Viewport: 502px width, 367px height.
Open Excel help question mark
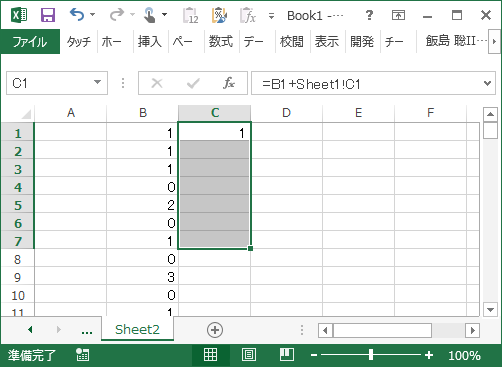click(x=369, y=15)
